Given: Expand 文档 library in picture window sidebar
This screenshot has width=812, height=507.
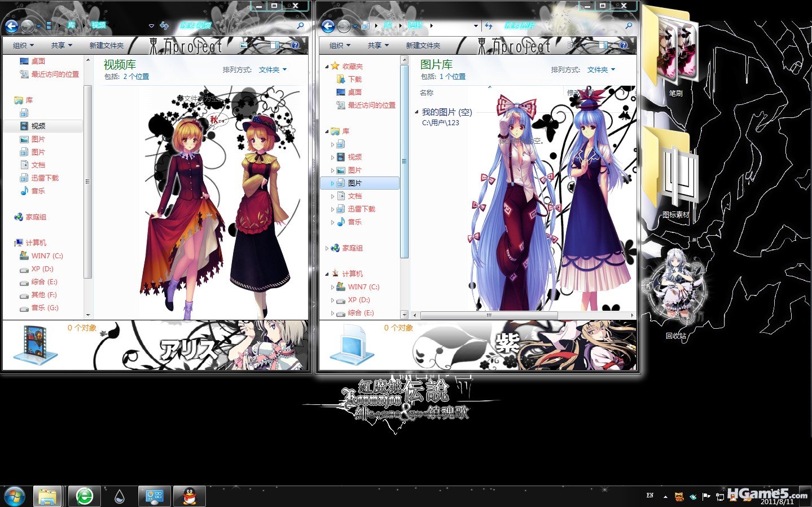Looking at the screenshot, I should (332, 196).
